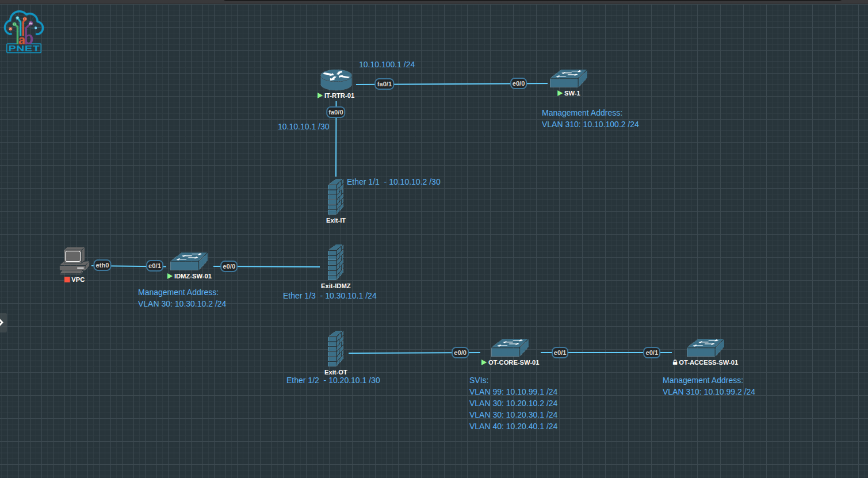Click the VLAN 30: 10.20.30.1 /24 text
Viewport: 868px width, 478px height.
click(x=513, y=415)
